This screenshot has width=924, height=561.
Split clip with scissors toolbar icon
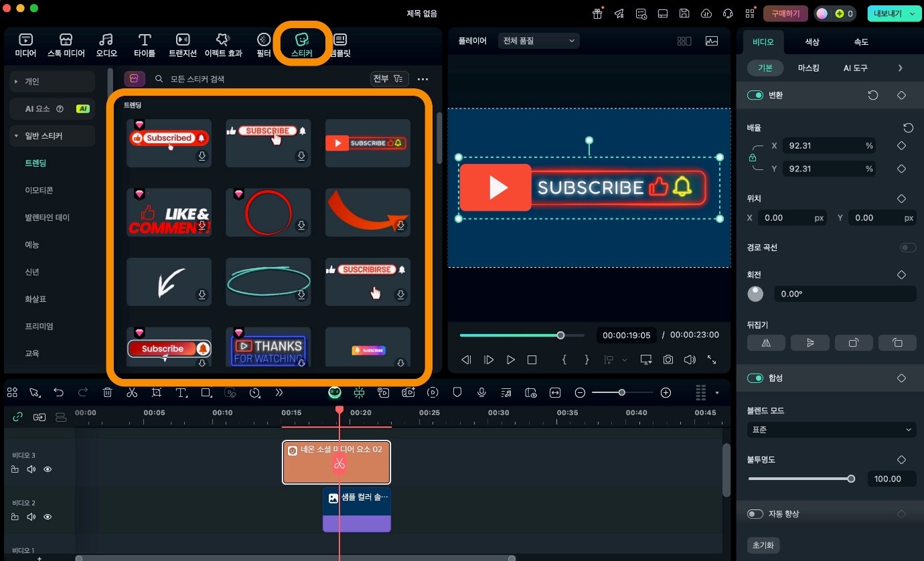point(131,392)
